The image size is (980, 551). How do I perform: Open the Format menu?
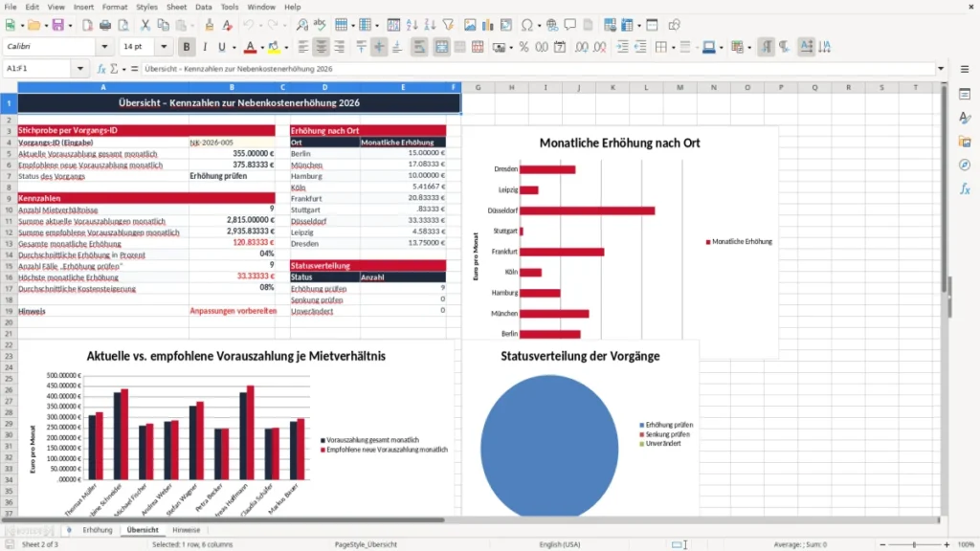[x=115, y=7]
